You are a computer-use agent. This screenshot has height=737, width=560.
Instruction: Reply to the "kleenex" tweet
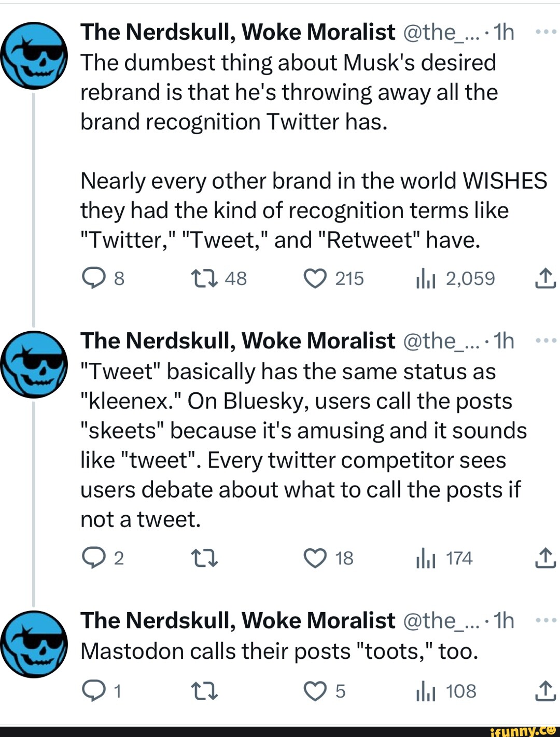(94, 558)
